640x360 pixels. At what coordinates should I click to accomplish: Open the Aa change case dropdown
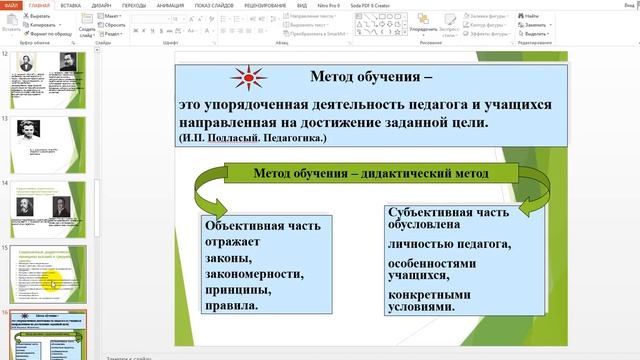click(191, 31)
